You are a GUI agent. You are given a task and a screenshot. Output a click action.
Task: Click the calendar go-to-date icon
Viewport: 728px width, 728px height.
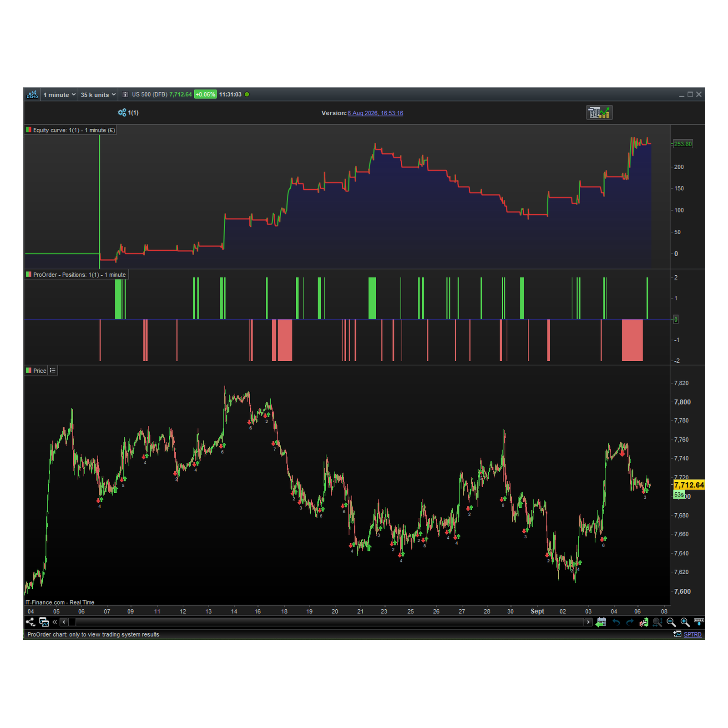click(601, 622)
